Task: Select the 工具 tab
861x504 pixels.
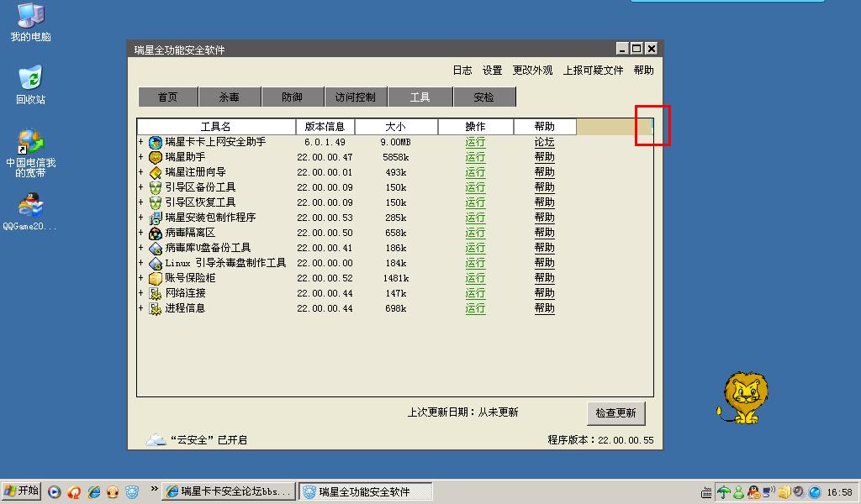Action: point(420,97)
